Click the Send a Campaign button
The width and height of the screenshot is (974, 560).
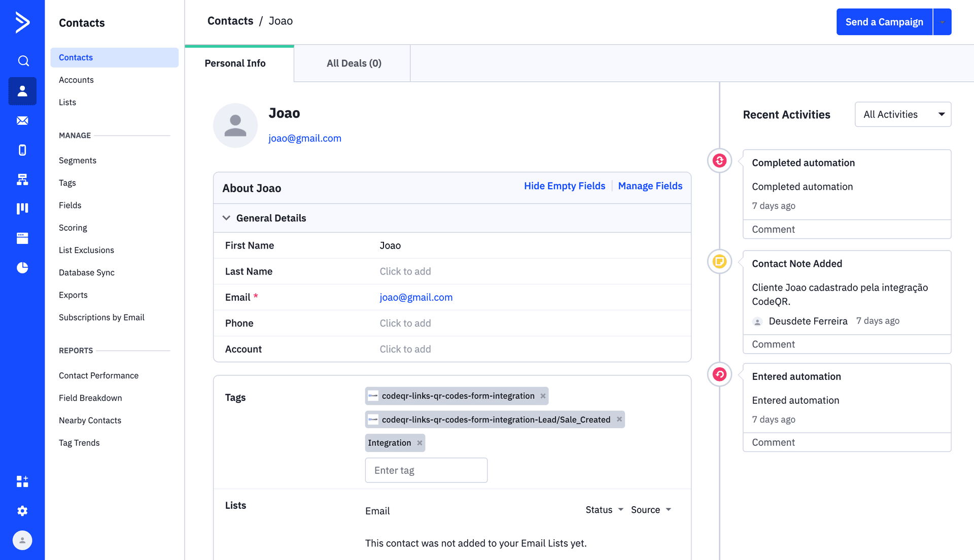(884, 22)
